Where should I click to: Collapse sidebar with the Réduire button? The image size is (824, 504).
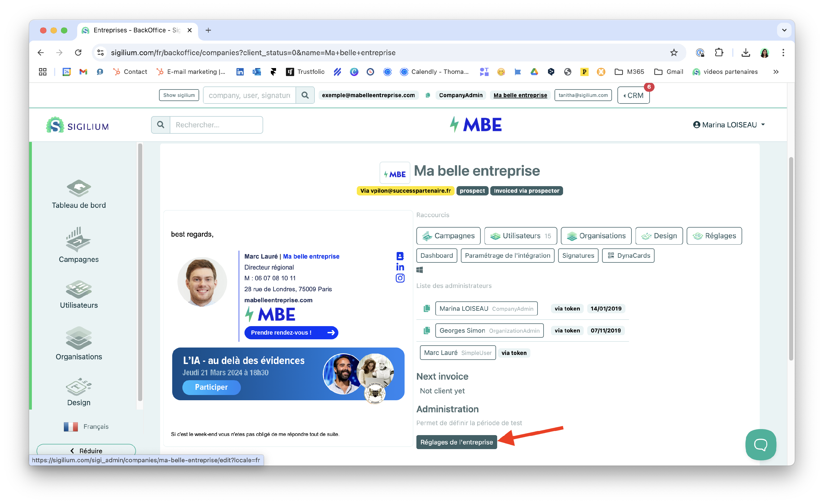click(86, 450)
